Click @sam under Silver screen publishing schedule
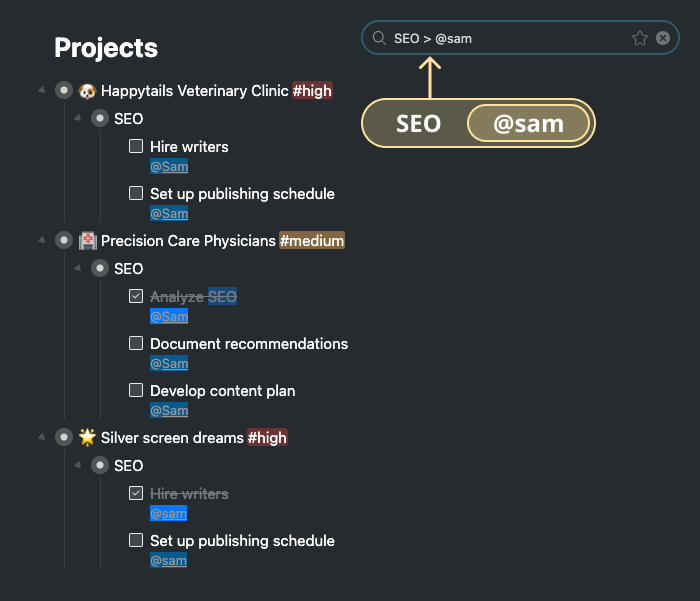This screenshot has width=700, height=601. point(168,560)
